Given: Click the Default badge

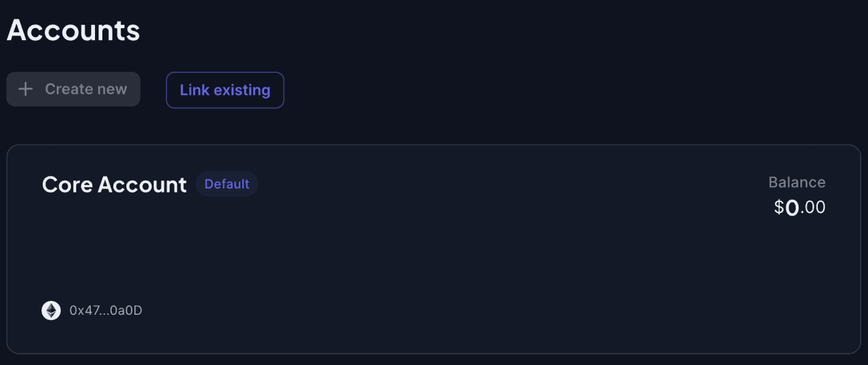Looking at the screenshot, I should 227,184.
